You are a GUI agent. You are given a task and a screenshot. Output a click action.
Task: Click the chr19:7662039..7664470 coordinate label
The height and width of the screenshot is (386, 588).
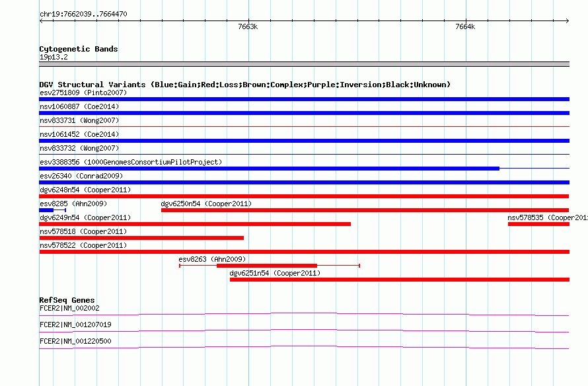(83, 14)
